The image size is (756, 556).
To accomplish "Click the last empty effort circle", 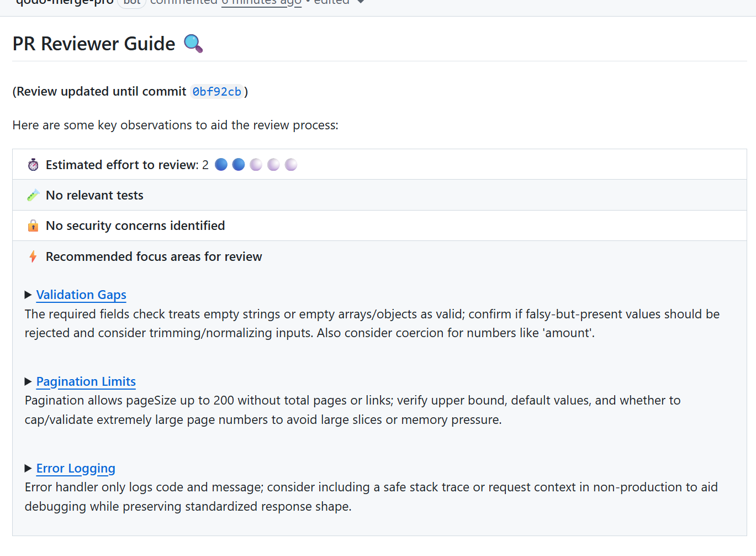I will (290, 164).
